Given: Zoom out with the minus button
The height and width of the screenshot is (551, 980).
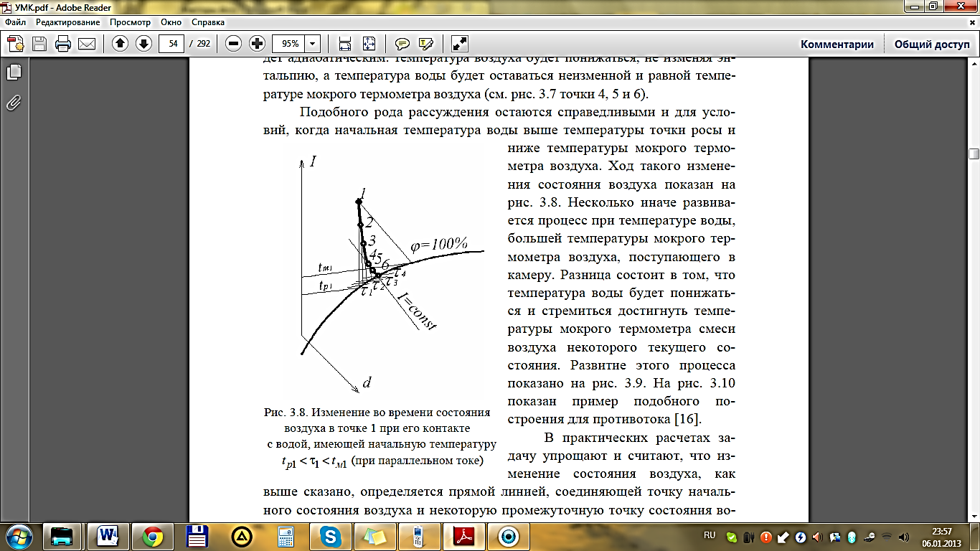Looking at the screenshot, I should pos(233,44).
